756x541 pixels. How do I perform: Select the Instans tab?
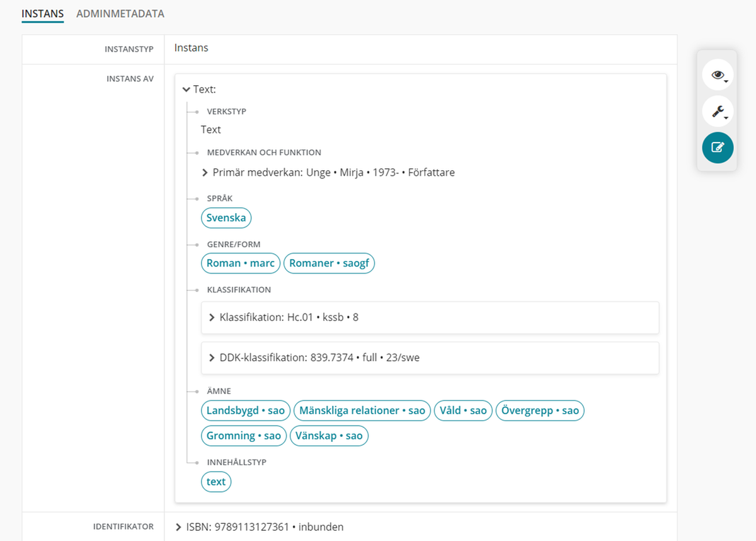tap(42, 13)
